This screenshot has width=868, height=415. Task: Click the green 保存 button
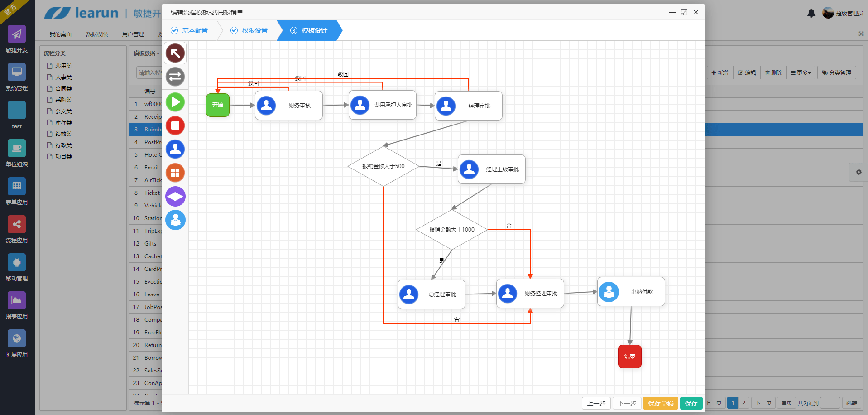(691, 403)
